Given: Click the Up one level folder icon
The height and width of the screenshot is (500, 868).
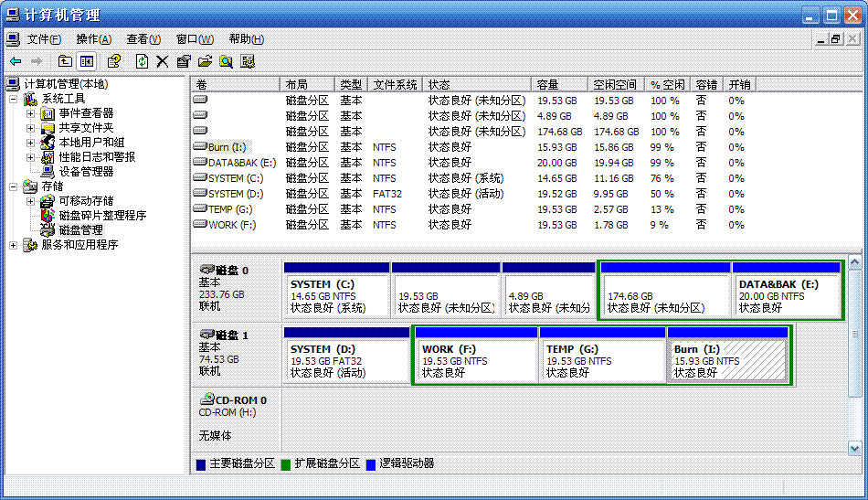Looking at the screenshot, I should click(x=65, y=61).
